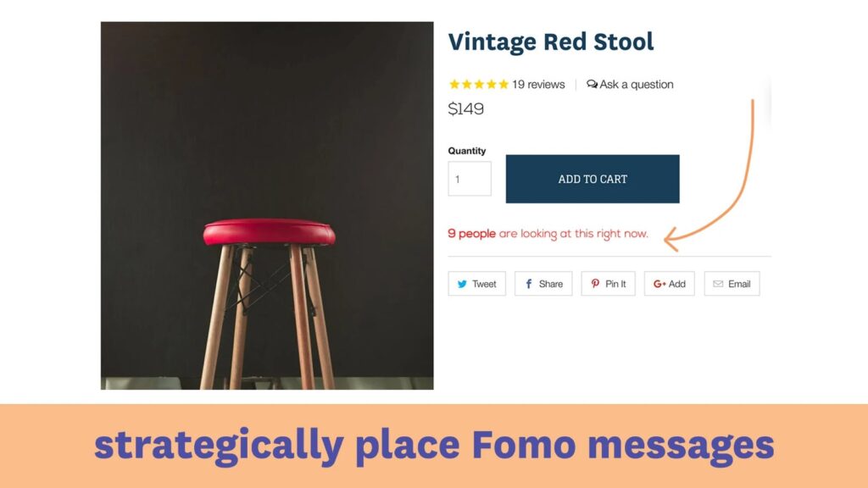Image resolution: width=868 pixels, height=488 pixels.
Task: Choose the Share button text
Action: (x=551, y=284)
